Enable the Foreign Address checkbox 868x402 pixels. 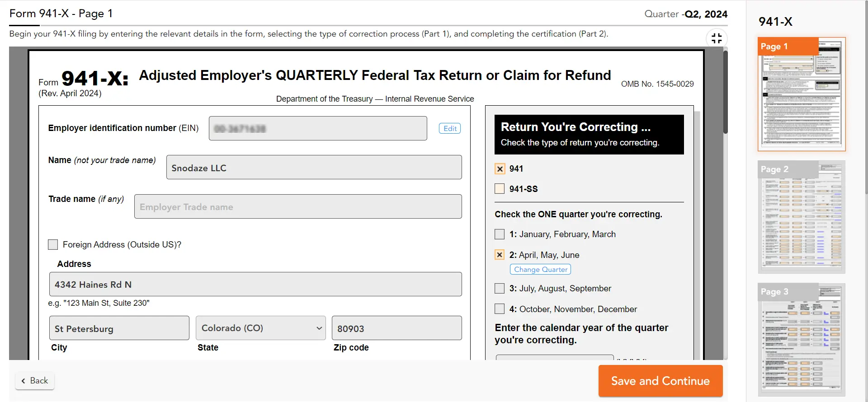53,245
